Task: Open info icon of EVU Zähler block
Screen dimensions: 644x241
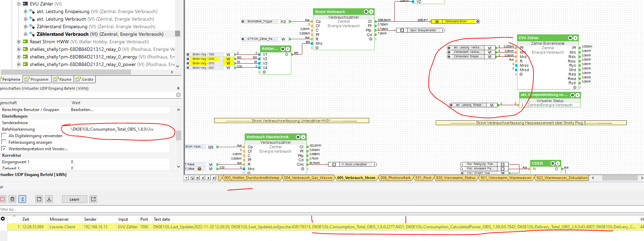Action: click(575, 38)
